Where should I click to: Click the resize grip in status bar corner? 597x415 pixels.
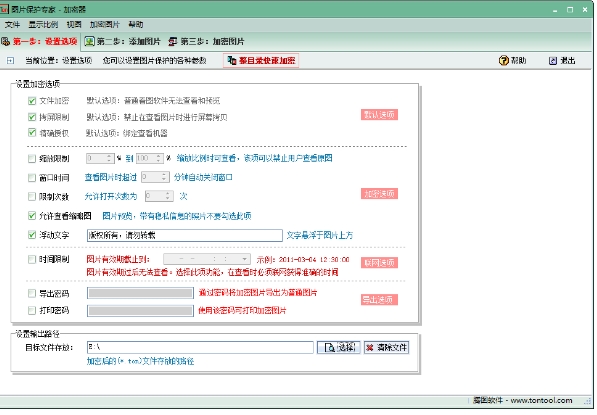587,401
